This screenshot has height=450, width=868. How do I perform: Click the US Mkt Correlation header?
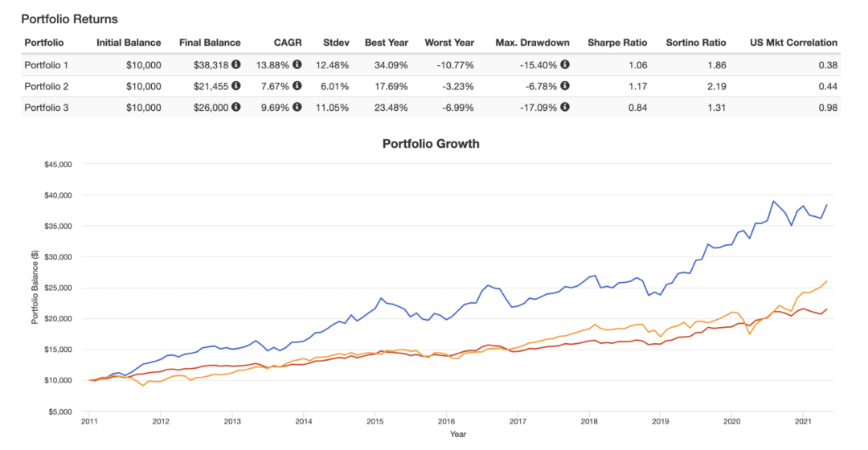pyautogui.click(x=794, y=43)
